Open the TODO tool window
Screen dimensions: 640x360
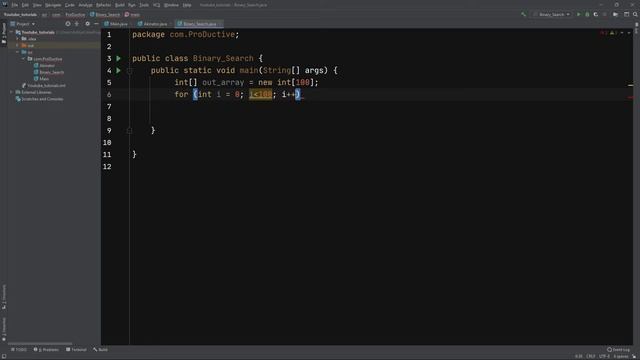pyautogui.click(x=19, y=350)
